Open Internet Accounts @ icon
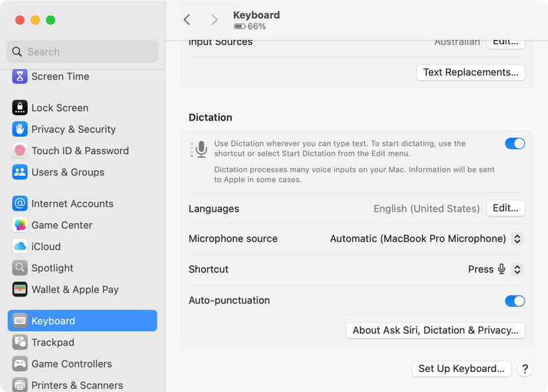 tap(20, 203)
